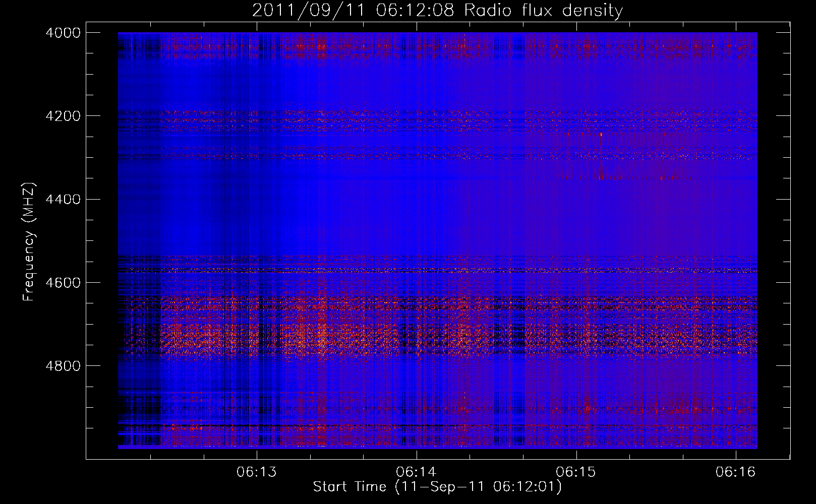The image size is (816, 504).
Task: Select the '4600' frequency axis label
Action: [63, 282]
